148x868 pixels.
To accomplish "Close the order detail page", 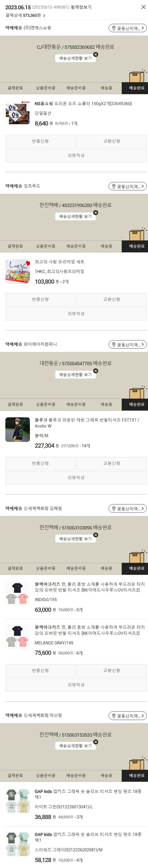I will (x=143, y=7).
